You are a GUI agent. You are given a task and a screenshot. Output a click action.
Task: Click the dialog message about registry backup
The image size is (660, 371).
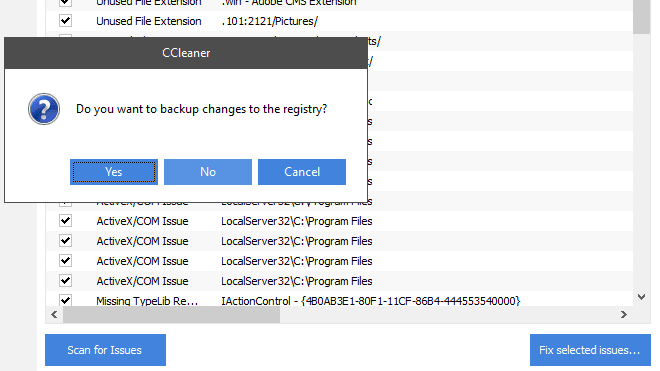pos(201,109)
